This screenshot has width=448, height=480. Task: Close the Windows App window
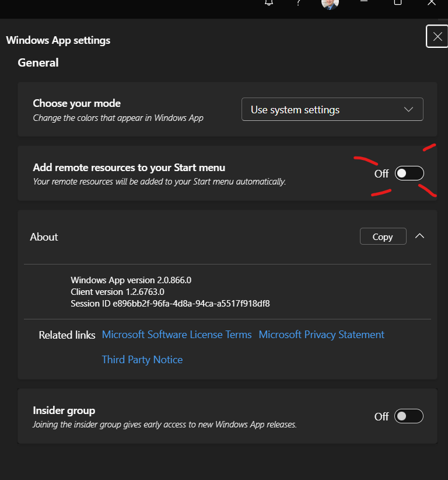pos(431,2)
